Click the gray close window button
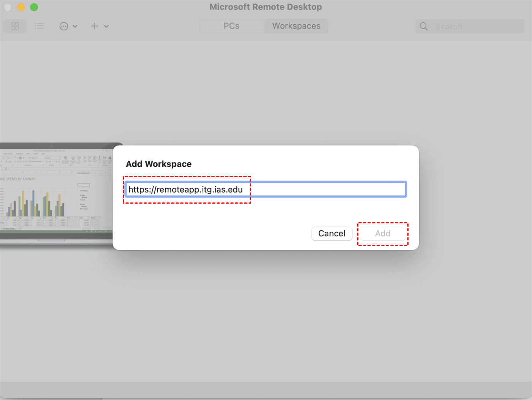This screenshot has width=532, height=400. 8,7
